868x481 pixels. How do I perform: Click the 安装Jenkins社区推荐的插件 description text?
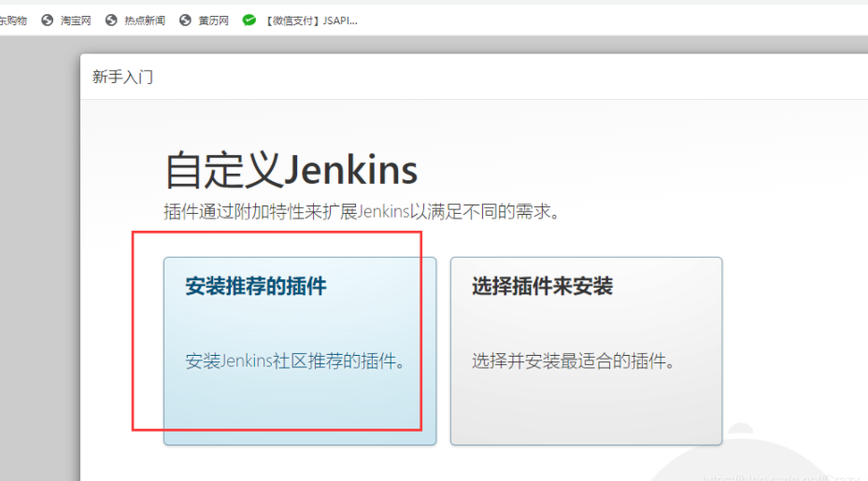(x=295, y=361)
